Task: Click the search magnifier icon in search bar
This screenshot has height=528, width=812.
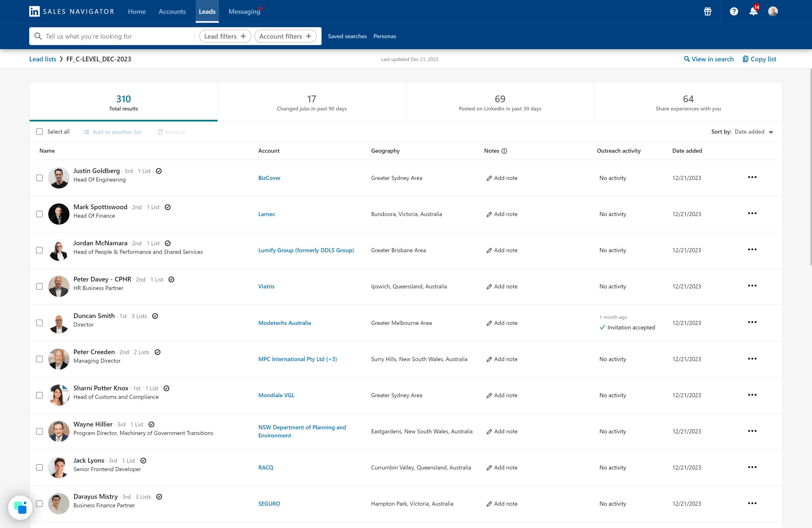Action: (38, 36)
